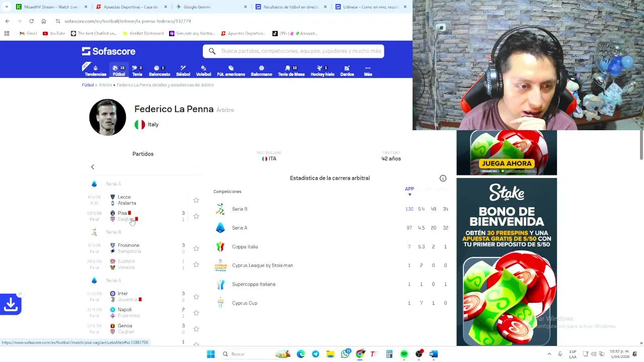Open the Voleibol sports section
The height and width of the screenshot is (362, 644).
pos(203,70)
